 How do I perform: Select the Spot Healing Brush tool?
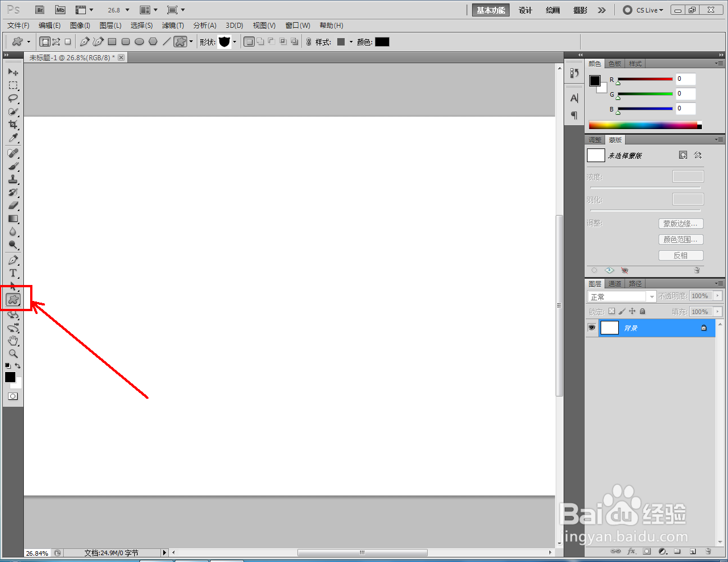pos(13,153)
